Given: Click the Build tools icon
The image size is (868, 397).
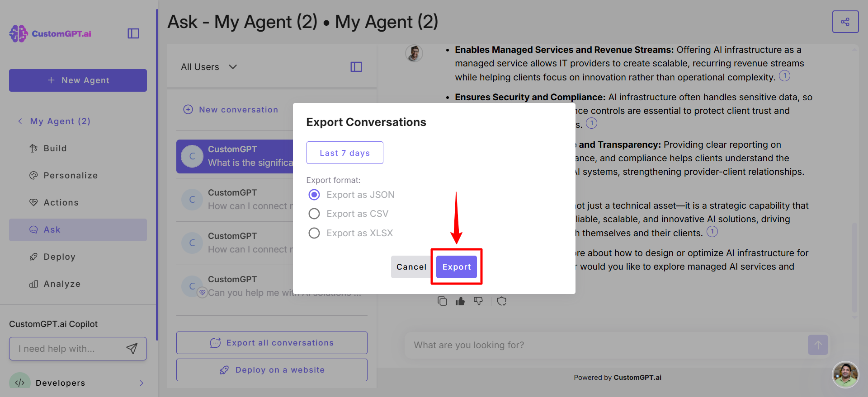Looking at the screenshot, I should click(33, 148).
